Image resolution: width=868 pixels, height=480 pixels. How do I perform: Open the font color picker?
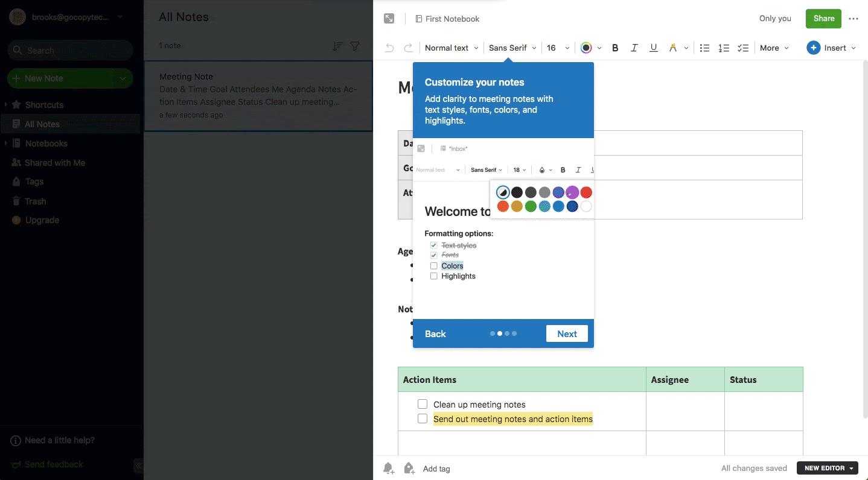coord(590,48)
